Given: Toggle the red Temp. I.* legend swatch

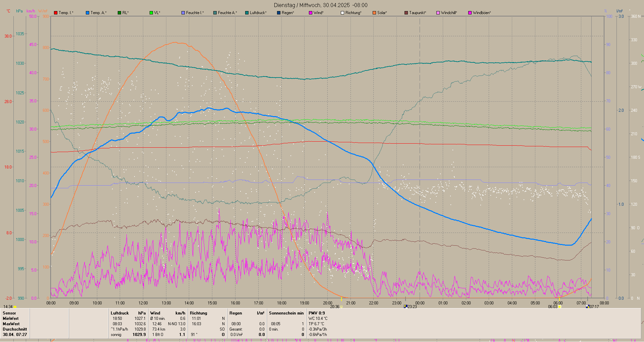Looking at the screenshot, I should tap(56, 13).
